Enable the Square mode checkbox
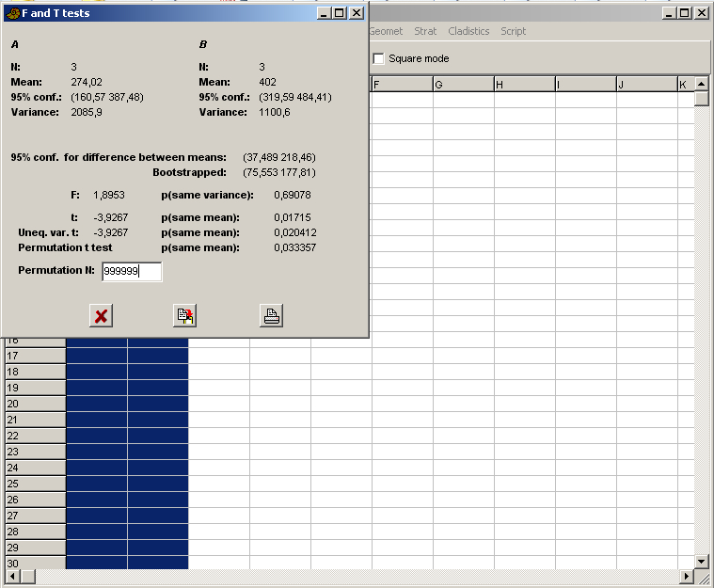 point(379,59)
